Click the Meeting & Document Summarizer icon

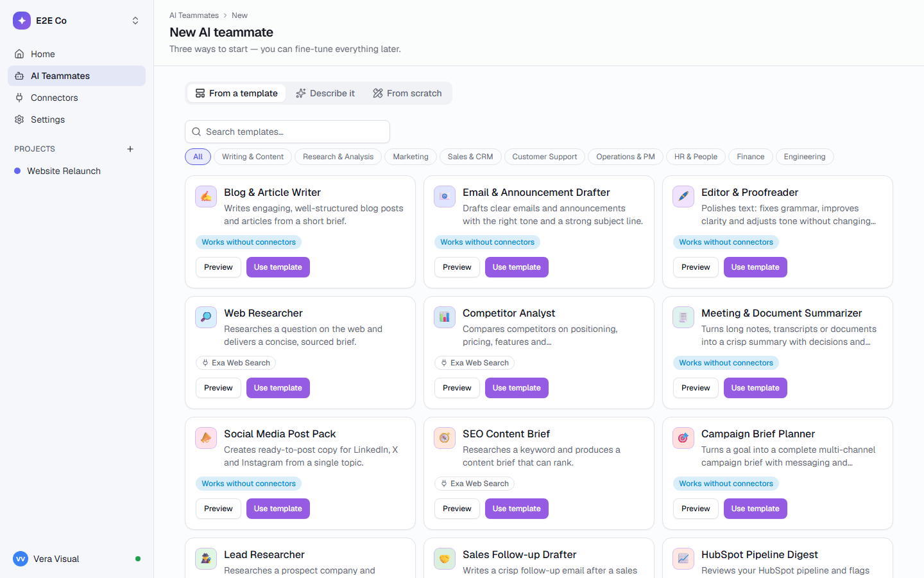coord(683,317)
